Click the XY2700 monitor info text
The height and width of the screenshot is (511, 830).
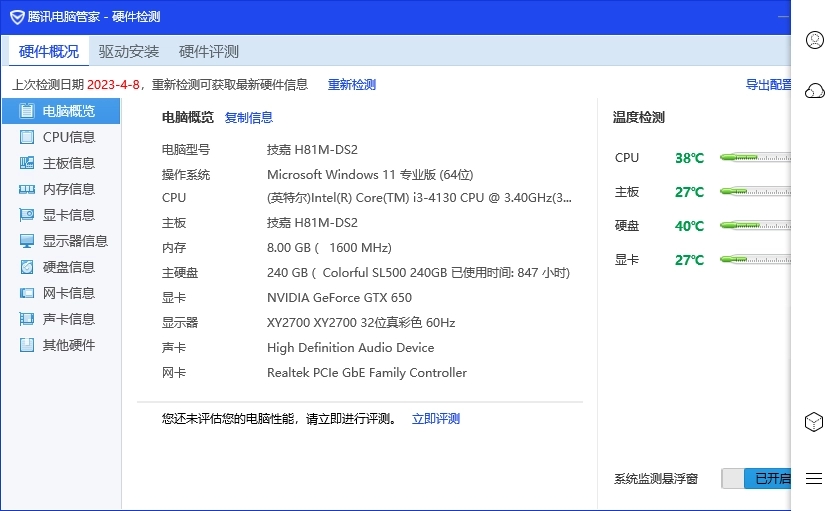(361, 322)
